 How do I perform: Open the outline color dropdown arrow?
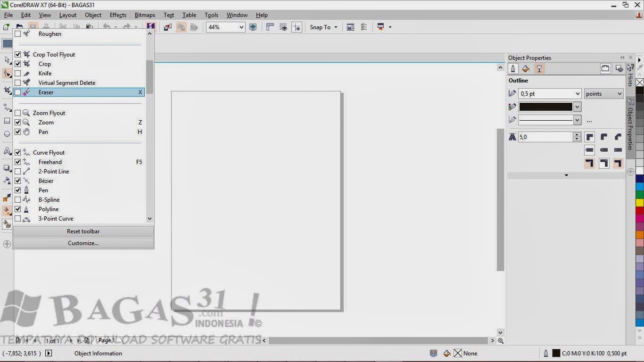578,107
